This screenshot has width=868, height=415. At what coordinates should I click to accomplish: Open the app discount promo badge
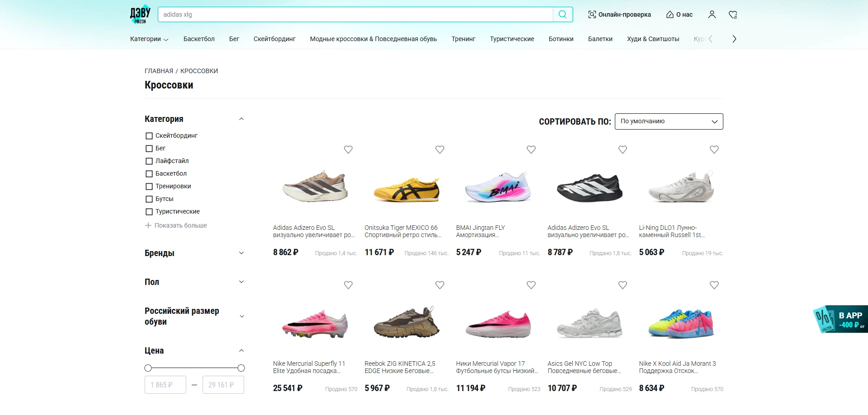pyautogui.click(x=840, y=319)
